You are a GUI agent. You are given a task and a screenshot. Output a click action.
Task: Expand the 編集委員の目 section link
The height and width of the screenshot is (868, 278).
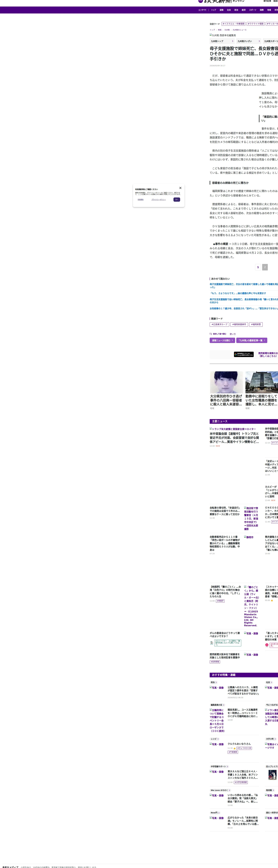[x=218, y=705]
